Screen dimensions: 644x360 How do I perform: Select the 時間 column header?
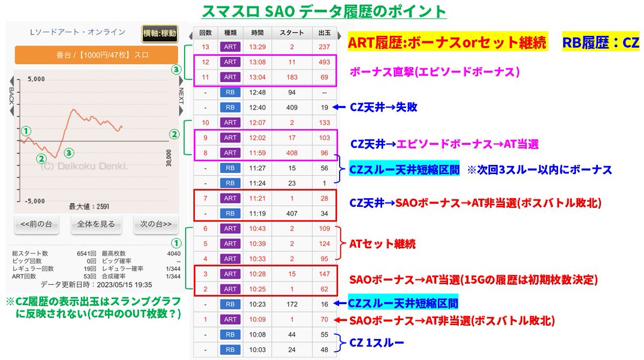[x=257, y=33]
